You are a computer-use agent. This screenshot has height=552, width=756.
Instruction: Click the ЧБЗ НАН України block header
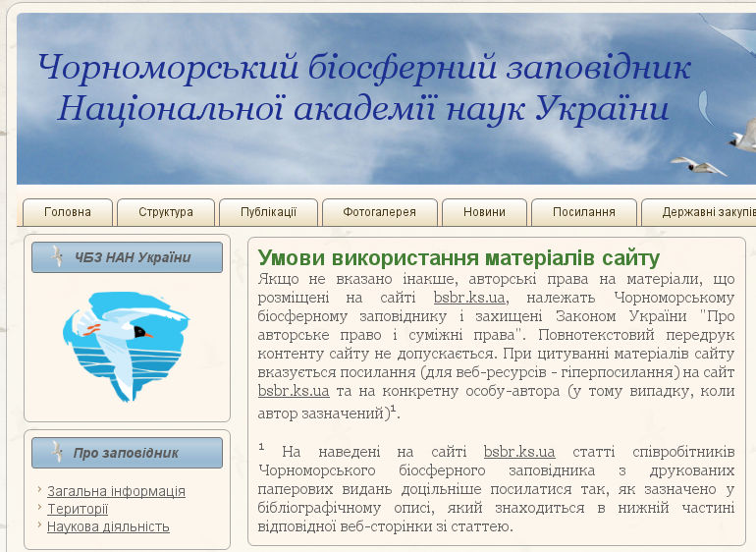(x=128, y=257)
